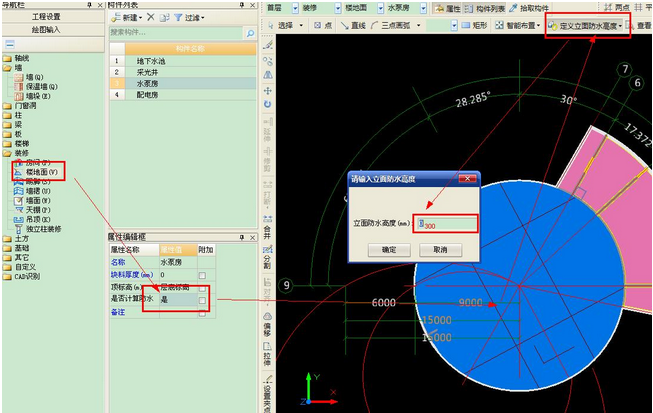653x413 pixels.
Task: Click the 是否计算防水 value cell 是
Action: click(178, 299)
